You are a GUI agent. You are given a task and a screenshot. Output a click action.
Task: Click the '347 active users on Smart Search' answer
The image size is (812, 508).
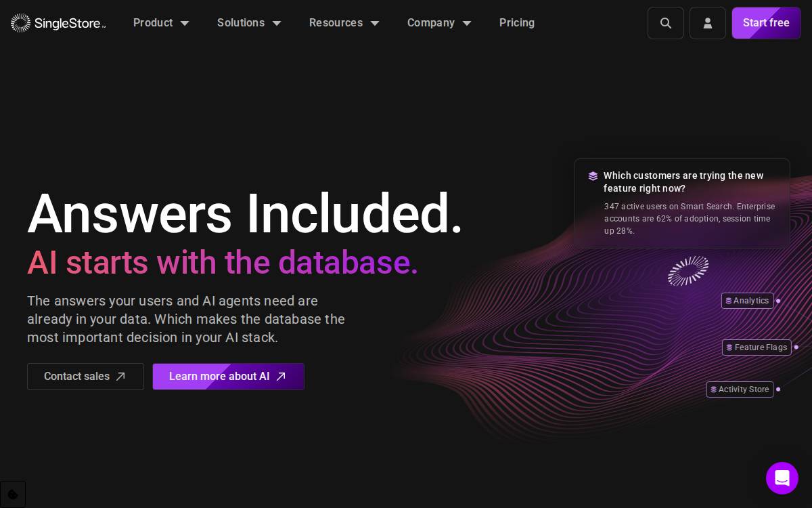tap(690, 219)
